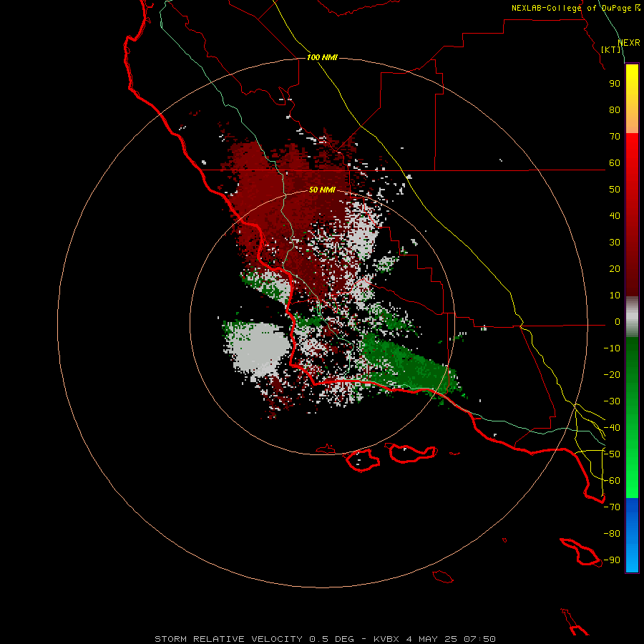Select the 0 value on velocity scale
This screenshot has width=644, height=644.
(x=618, y=322)
